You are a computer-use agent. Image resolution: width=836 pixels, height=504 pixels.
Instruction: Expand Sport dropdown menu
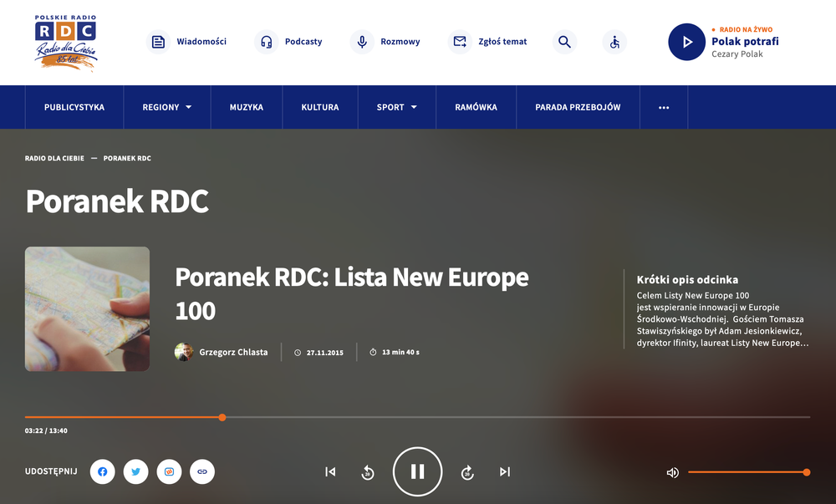click(x=396, y=107)
